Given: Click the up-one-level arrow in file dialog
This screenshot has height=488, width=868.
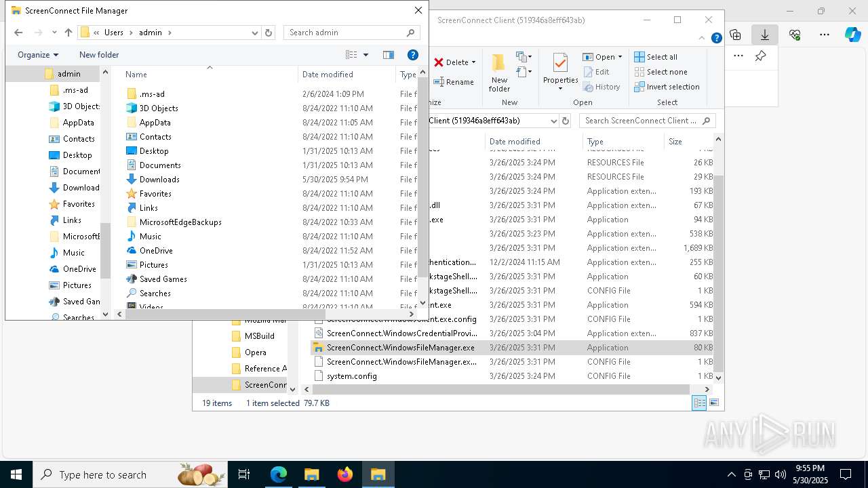Looking at the screenshot, I should point(68,33).
